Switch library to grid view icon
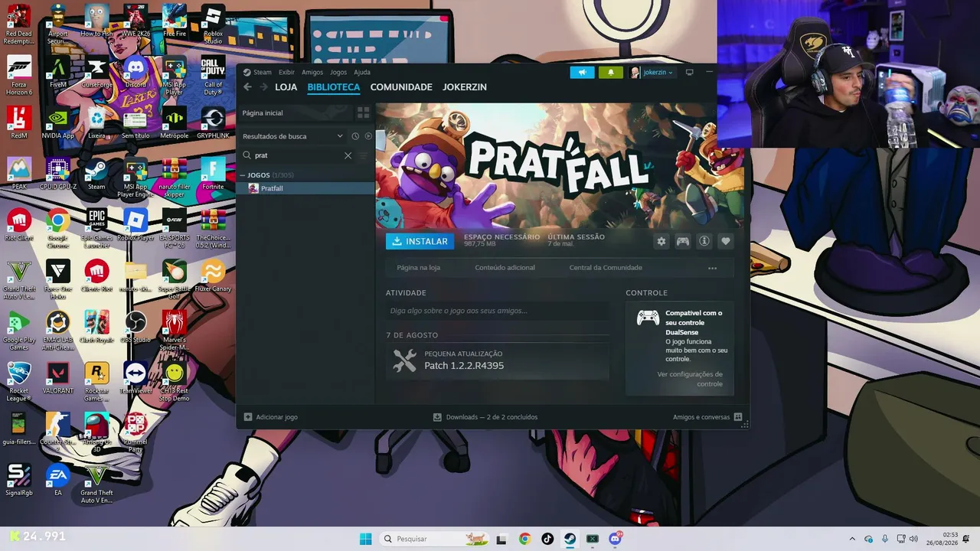 point(364,112)
